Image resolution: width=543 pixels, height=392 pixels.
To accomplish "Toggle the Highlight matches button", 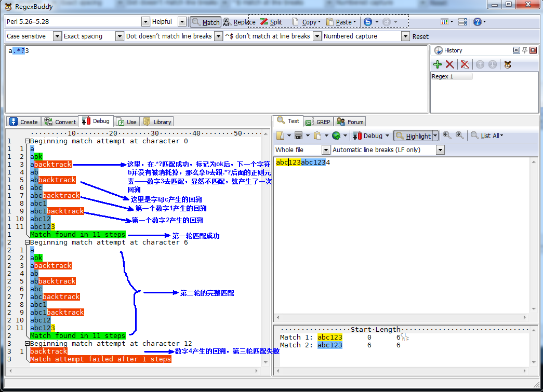I will click(413, 136).
